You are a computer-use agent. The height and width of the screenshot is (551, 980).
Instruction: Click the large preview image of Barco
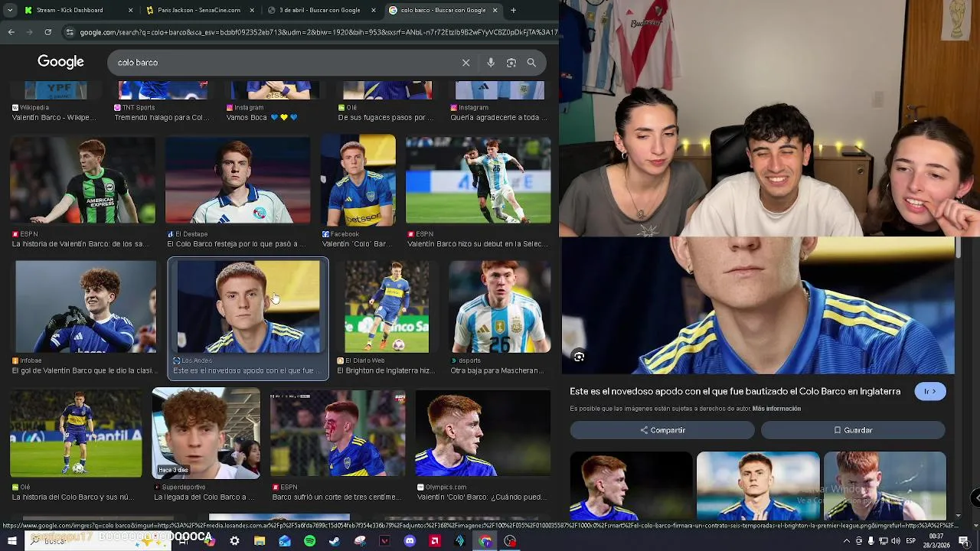(x=758, y=305)
